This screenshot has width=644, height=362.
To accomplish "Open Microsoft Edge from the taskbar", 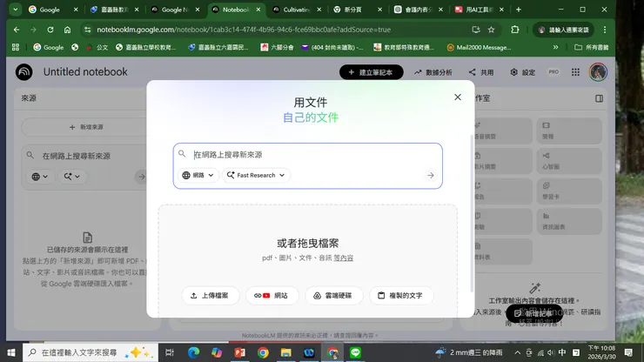I will click(193, 352).
